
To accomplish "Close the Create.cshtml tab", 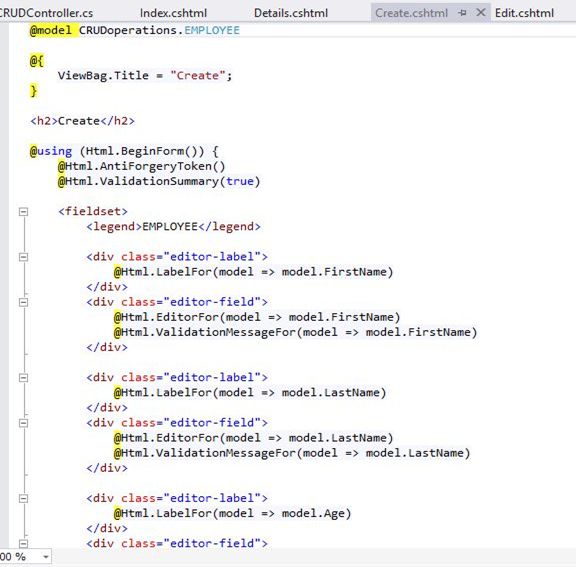I will [480, 13].
